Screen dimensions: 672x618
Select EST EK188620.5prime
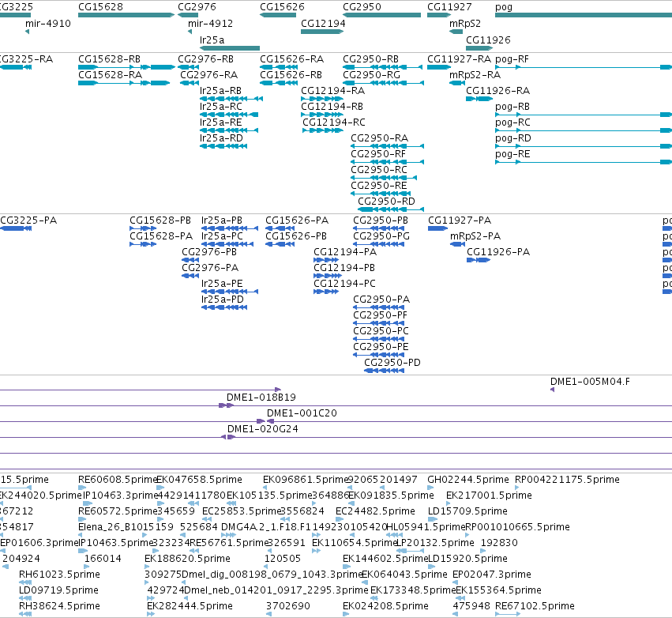click(187, 559)
